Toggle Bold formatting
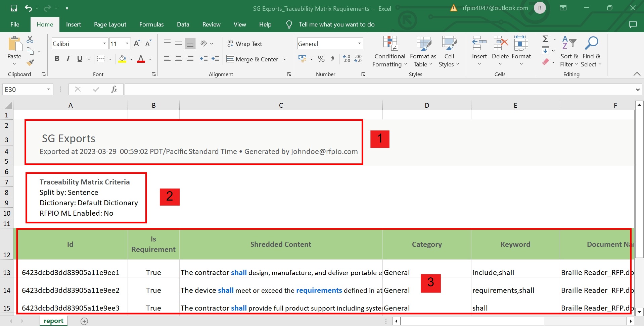 pos(57,59)
